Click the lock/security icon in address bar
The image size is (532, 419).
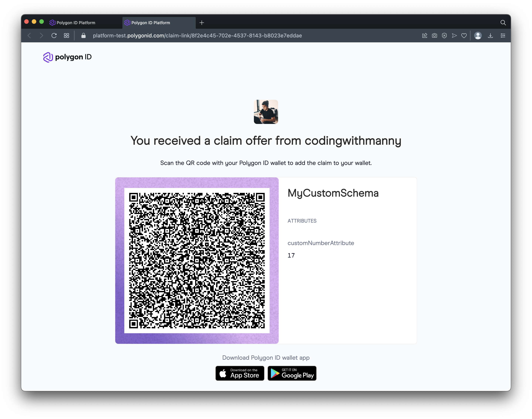(83, 36)
